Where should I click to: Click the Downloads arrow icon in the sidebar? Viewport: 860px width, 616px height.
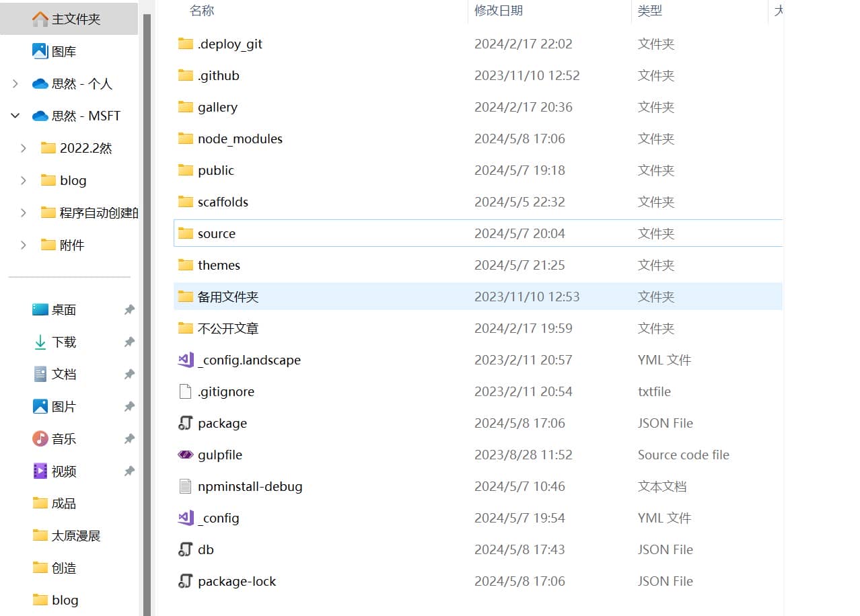click(x=40, y=342)
